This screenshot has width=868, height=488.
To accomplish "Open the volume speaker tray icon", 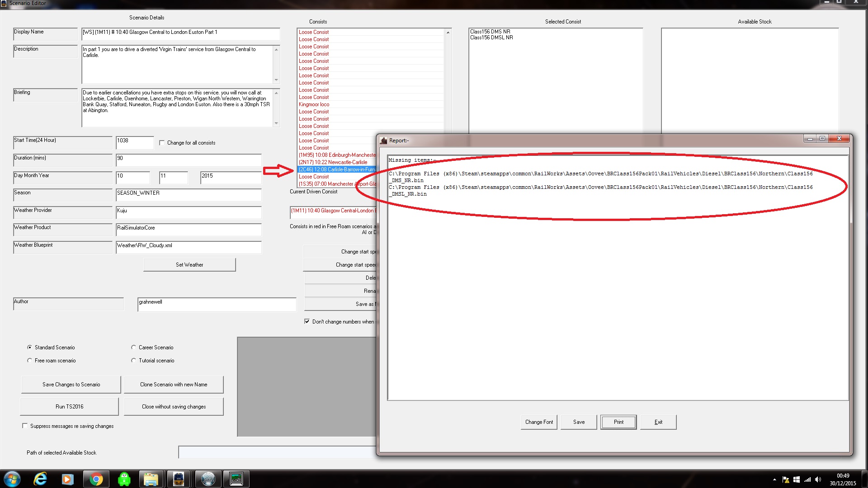I will [818, 479].
